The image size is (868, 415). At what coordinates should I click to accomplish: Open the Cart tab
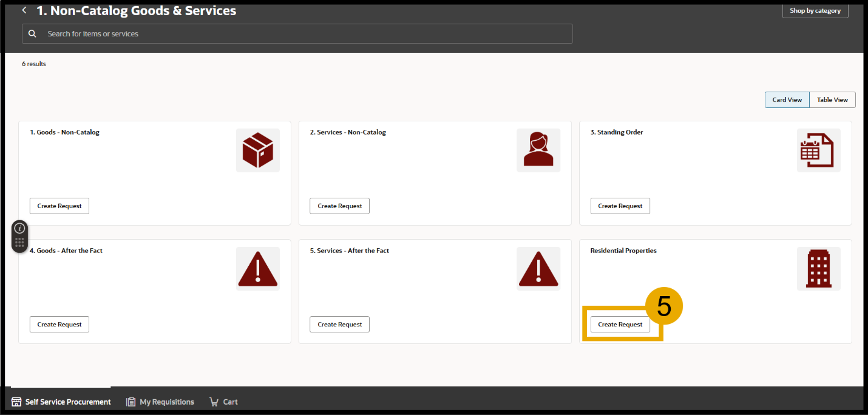(223, 402)
